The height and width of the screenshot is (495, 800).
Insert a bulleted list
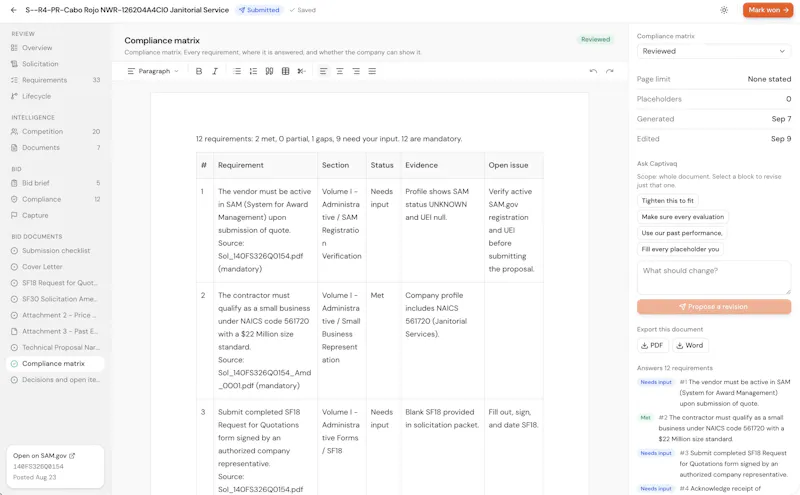[237, 71]
